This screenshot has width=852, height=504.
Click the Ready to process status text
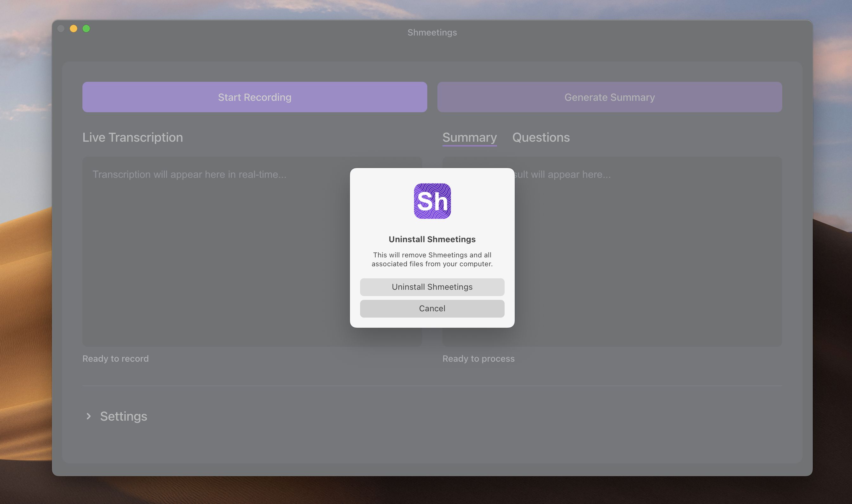tap(479, 359)
